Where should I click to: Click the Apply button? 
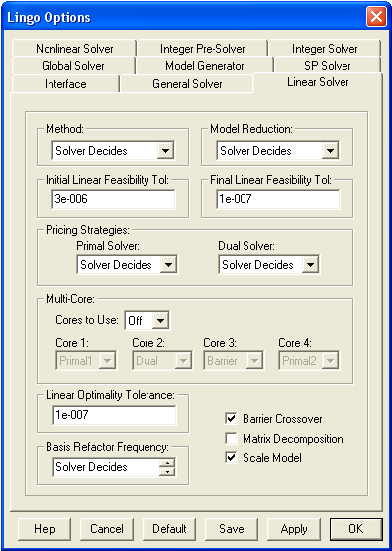[x=294, y=529]
